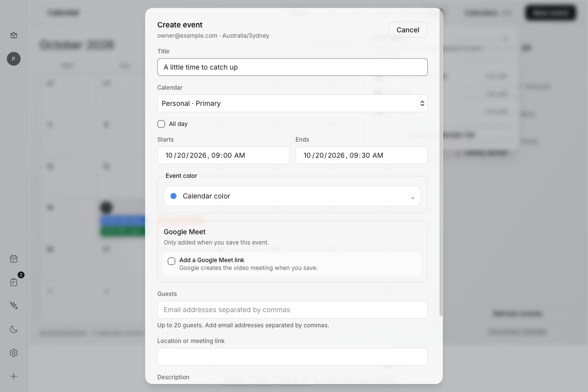Click the 'Create event' heading
This screenshot has height=392, width=588.
(x=180, y=25)
